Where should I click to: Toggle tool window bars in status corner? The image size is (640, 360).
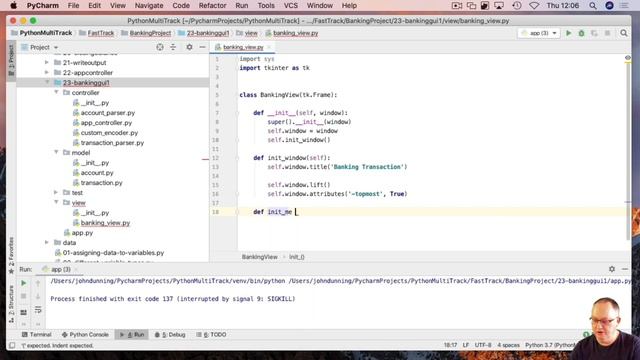tap(12, 345)
